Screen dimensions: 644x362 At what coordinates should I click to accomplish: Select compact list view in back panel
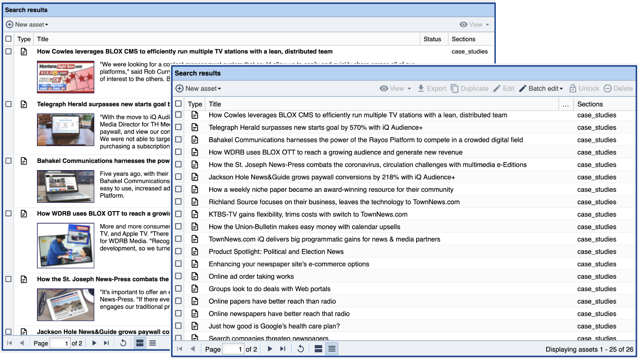(153, 343)
